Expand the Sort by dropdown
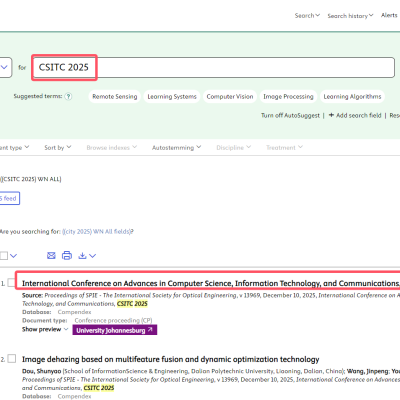The height and width of the screenshot is (400, 400). [58, 147]
